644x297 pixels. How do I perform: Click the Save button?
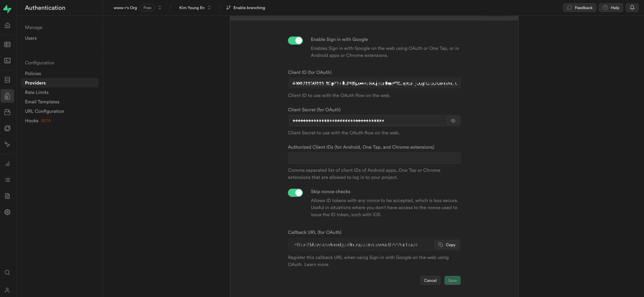coord(452,280)
